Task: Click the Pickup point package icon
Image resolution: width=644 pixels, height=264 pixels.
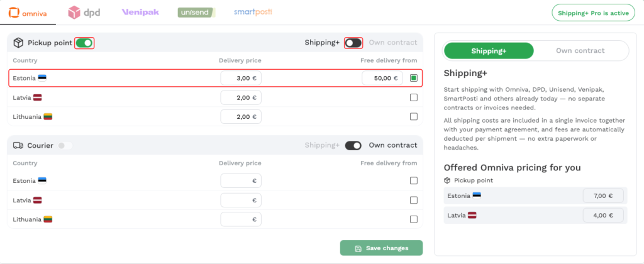Action: pyautogui.click(x=18, y=43)
